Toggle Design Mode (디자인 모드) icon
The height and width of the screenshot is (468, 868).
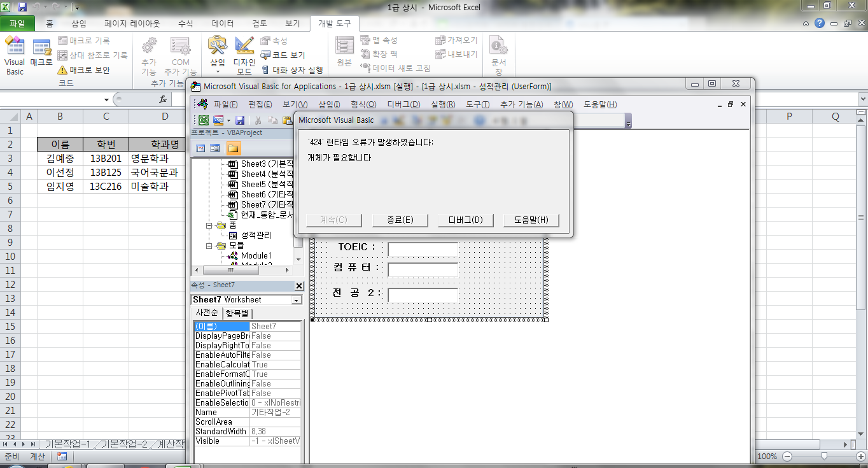point(244,55)
